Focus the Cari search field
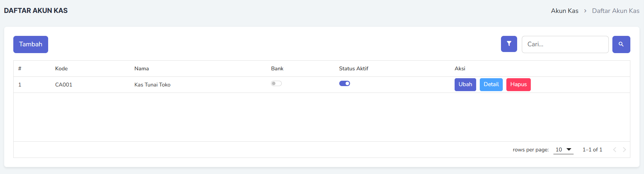 pos(565,44)
